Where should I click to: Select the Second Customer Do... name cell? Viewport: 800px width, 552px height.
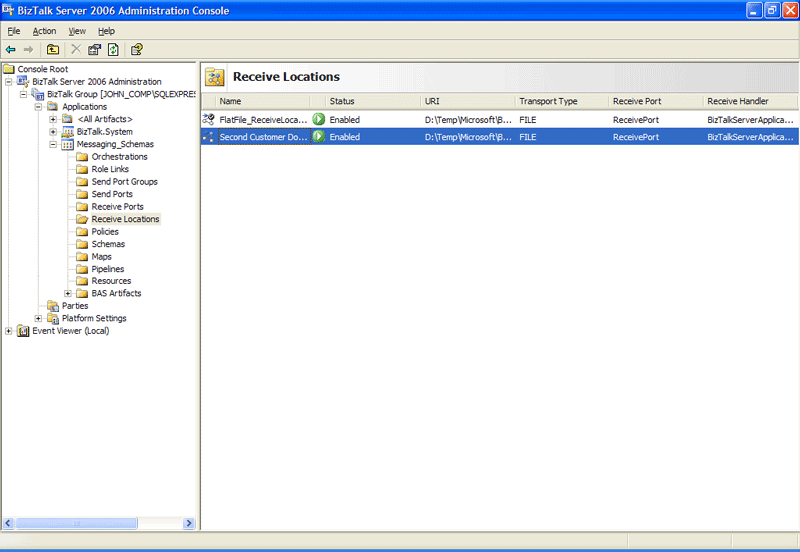[x=263, y=137]
